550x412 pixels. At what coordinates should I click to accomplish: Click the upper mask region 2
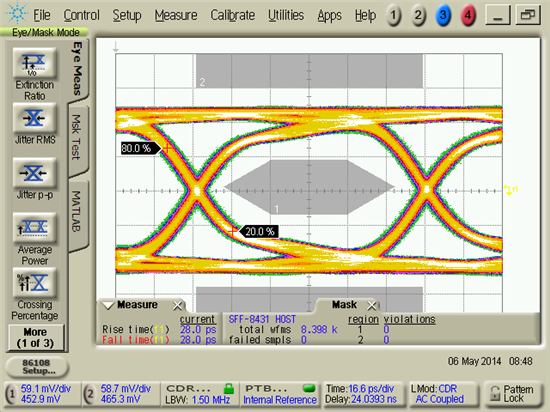click(309, 71)
